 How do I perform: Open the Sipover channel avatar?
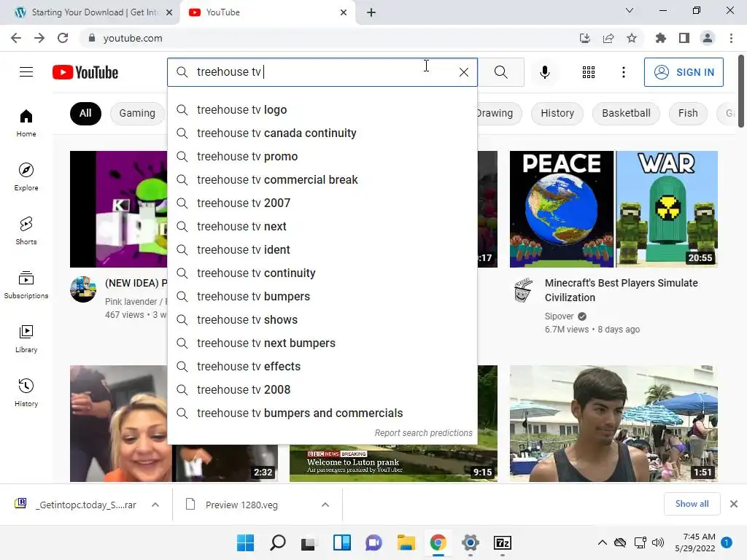tap(522, 290)
